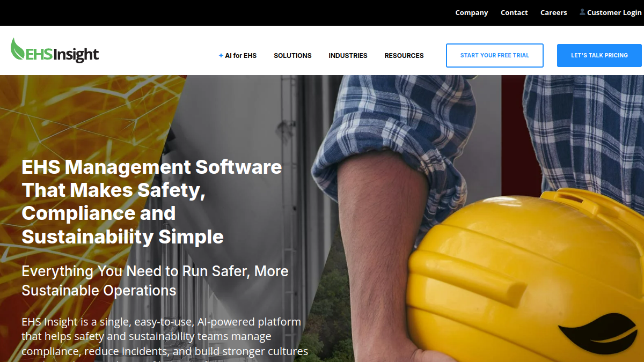Image resolution: width=644 pixels, height=362 pixels.
Task: Click Start Your Free Trial button
Action: coord(495,55)
